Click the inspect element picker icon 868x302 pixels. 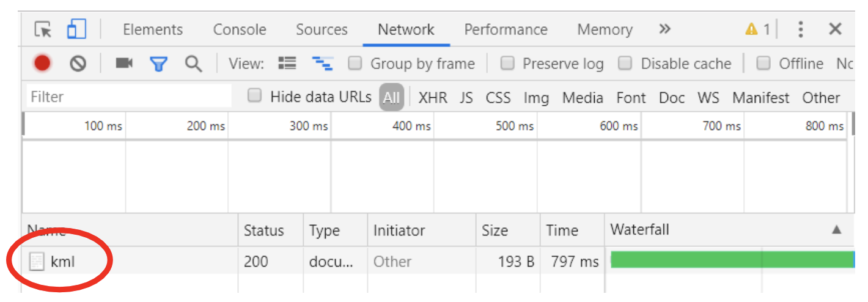point(43,29)
